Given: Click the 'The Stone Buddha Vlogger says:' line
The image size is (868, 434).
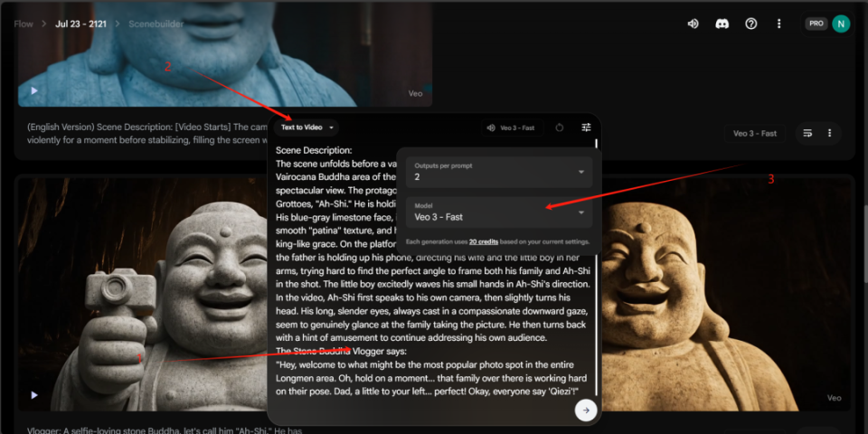Looking at the screenshot, I should [x=341, y=352].
